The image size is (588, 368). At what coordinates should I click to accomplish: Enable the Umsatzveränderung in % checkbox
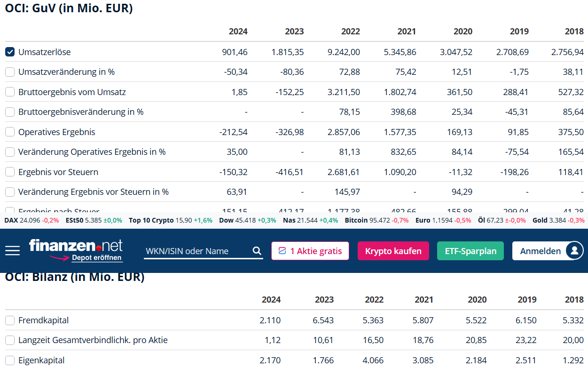[10, 72]
